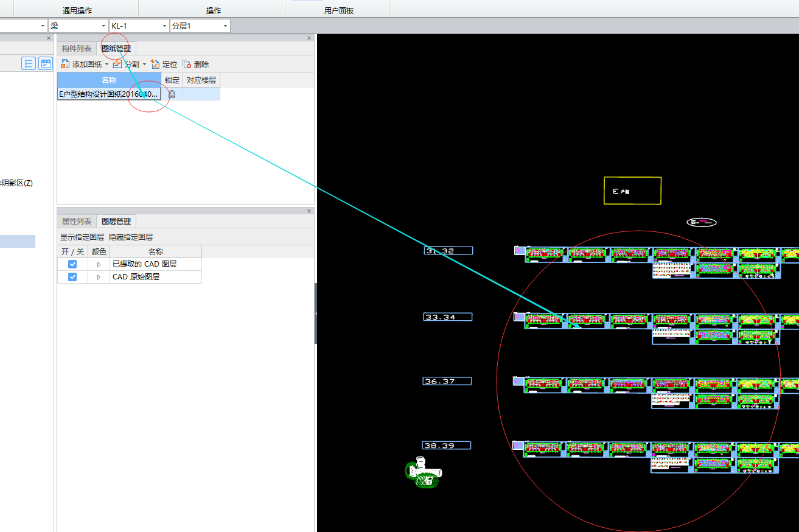Click the 定位 locate icon
799x532 pixels.
click(x=155, y=64)
